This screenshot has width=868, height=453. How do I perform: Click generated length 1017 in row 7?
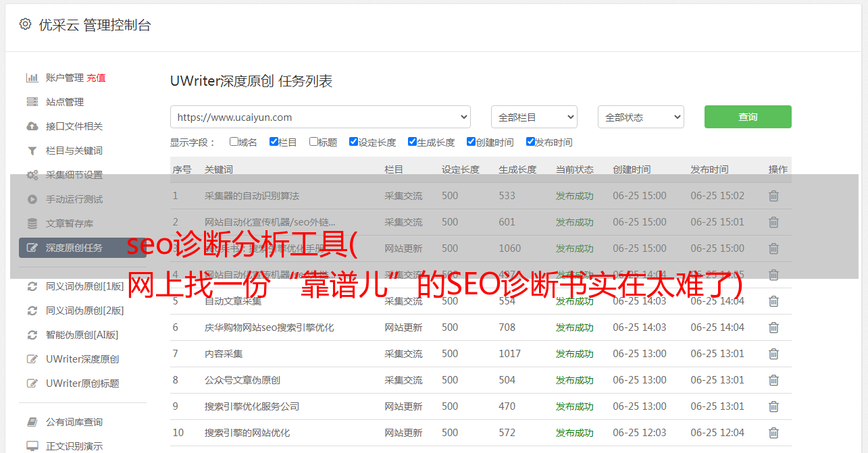pos(510,354)
